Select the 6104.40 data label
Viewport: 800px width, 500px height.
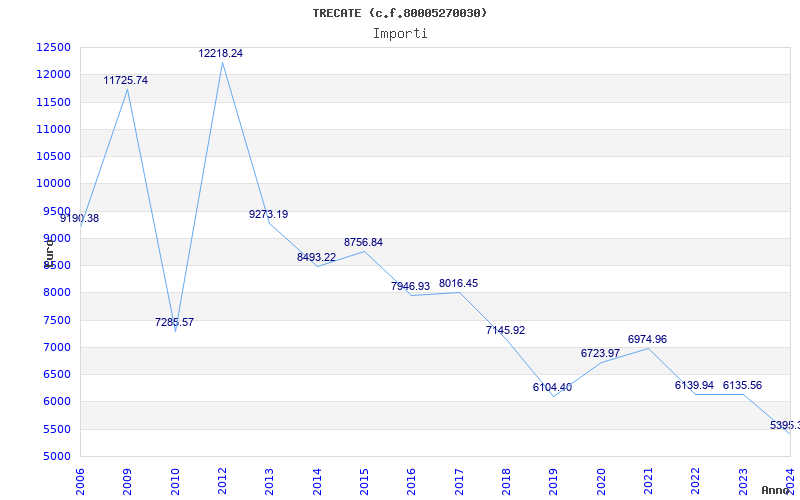point(552,387)
